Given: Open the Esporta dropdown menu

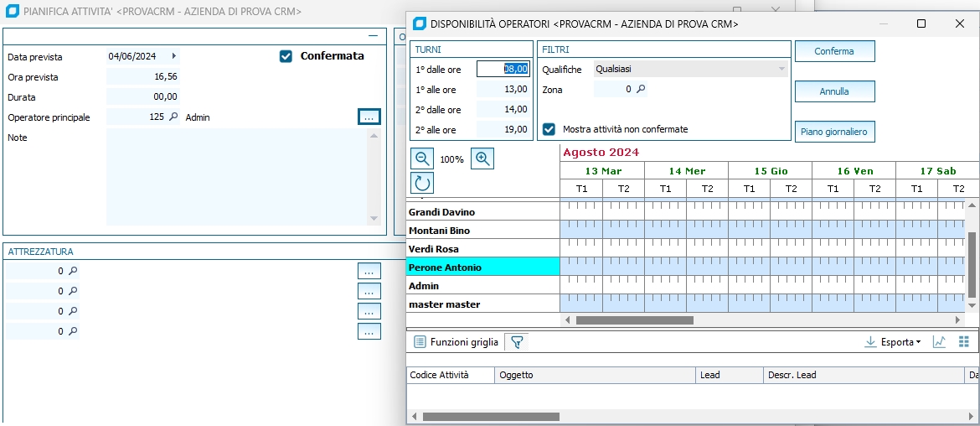Looking at the screenshot, I should pos(893,341).
